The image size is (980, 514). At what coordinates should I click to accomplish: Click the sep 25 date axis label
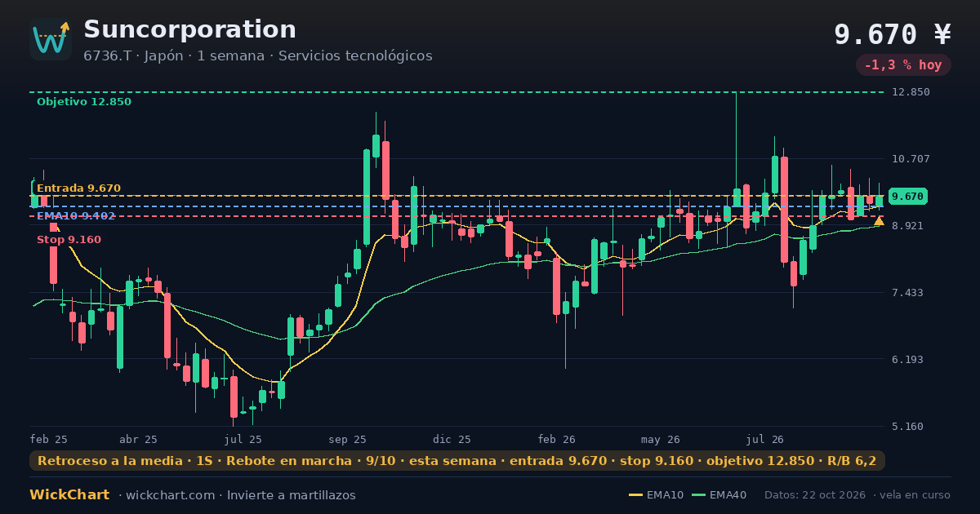pyautogui.click(x=348, y=440)
